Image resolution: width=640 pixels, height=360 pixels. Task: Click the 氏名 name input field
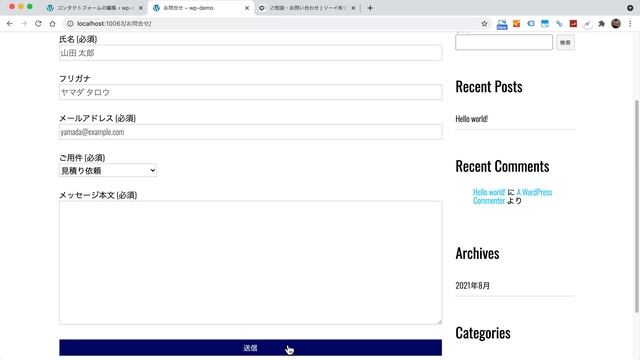(x=250, y=53)
